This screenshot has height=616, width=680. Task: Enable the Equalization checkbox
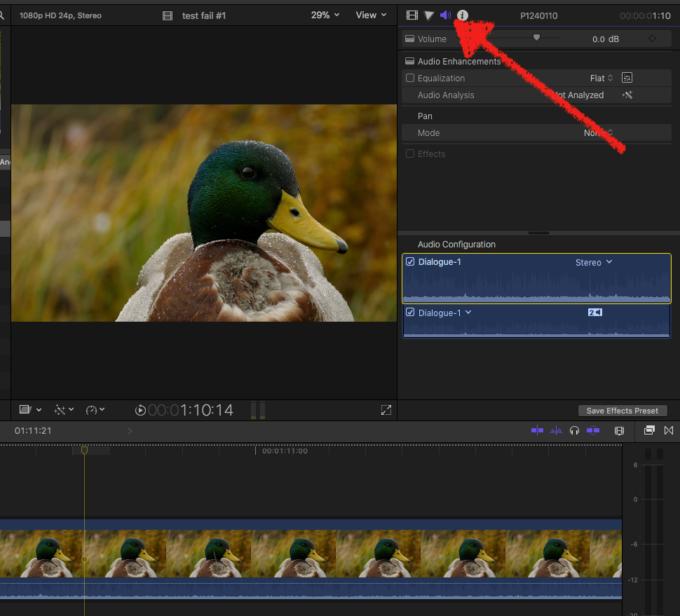pos(411,78)
